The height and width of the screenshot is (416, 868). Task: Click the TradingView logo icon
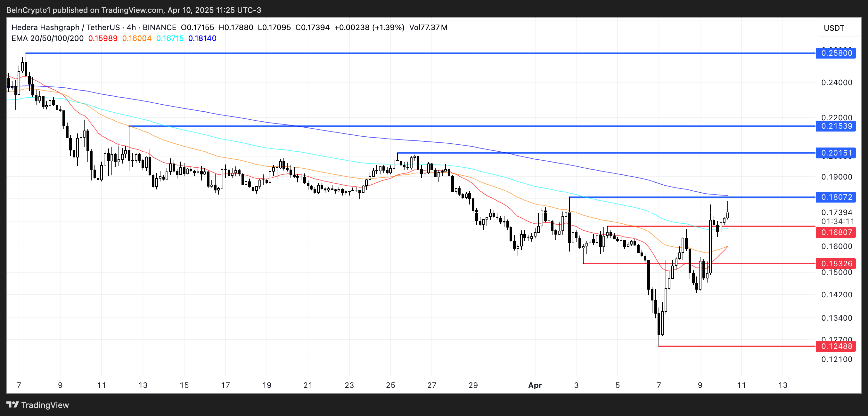13,405
